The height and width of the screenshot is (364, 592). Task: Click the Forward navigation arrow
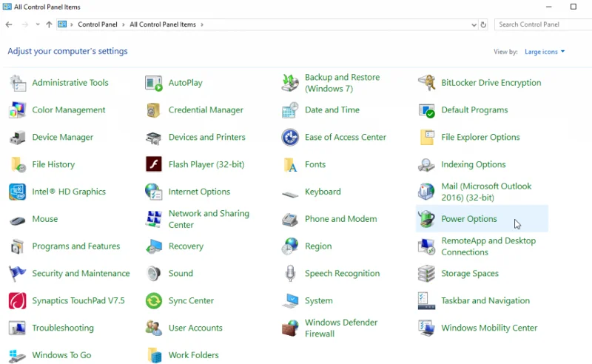[x=25, y=24]
